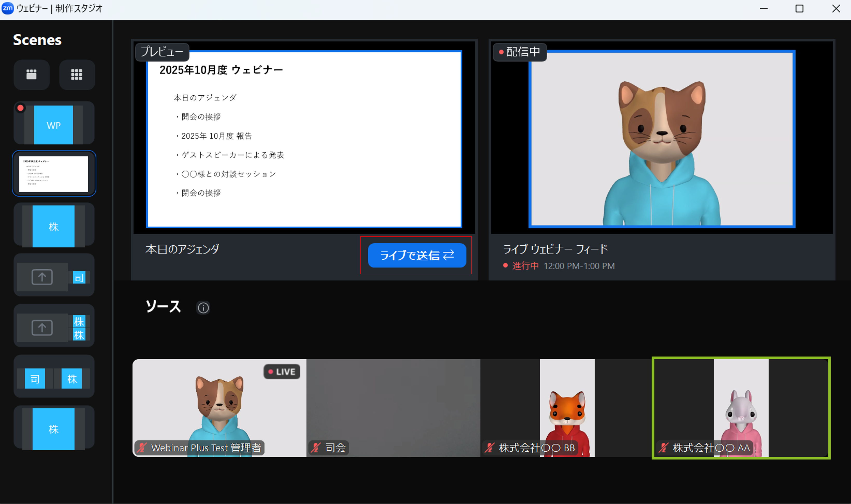Click the red live dot on WP scene
Image resolution: width=851 pixels, height=504 pixels.
point(20,108)
